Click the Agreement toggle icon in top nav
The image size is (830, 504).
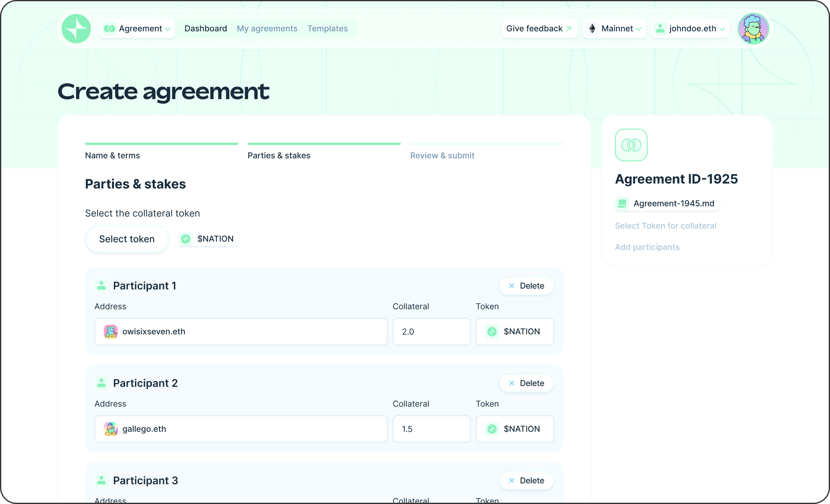(109, 28)
